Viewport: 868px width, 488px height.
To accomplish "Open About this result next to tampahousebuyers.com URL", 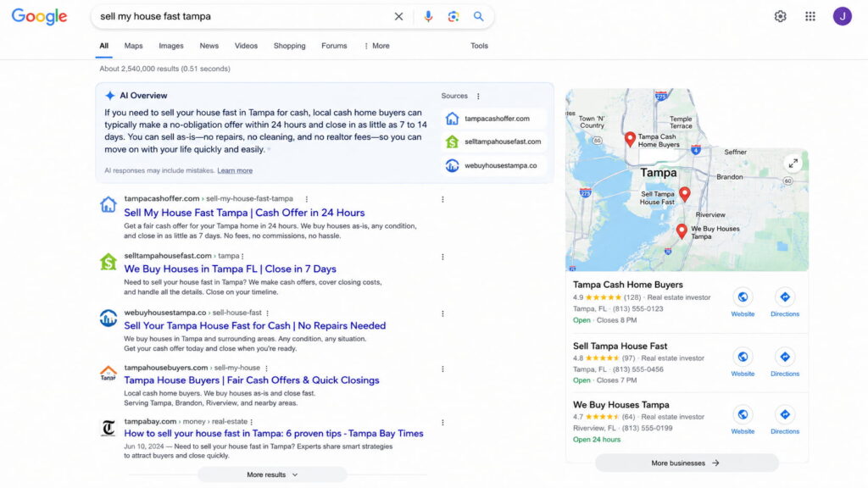I will coord(266,369).
